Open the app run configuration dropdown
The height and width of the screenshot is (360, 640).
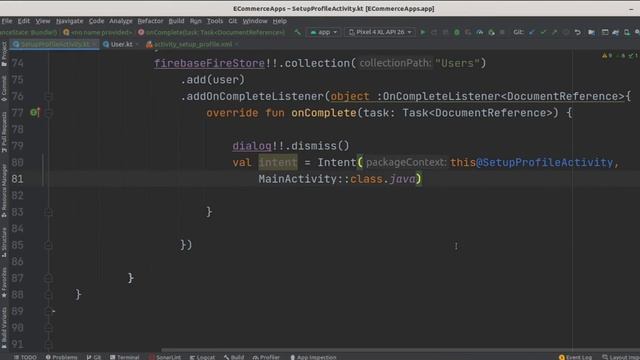pyautogui.click(x=323, y=32)
